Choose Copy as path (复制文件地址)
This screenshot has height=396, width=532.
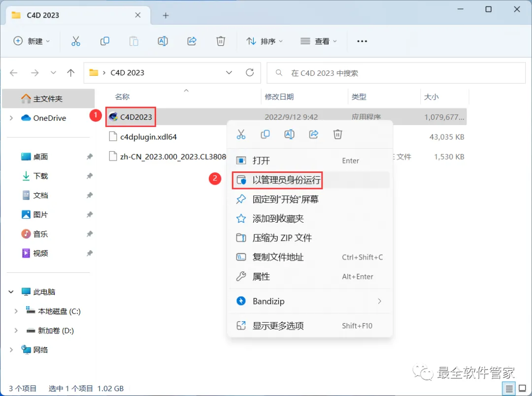tap(310, 257)
